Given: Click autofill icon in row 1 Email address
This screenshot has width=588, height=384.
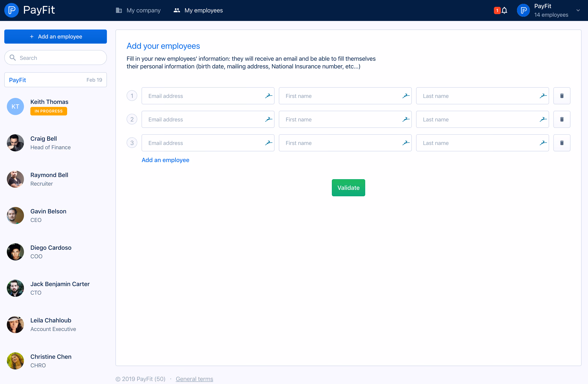Looking at the screenshot, I should coord(269,96).
